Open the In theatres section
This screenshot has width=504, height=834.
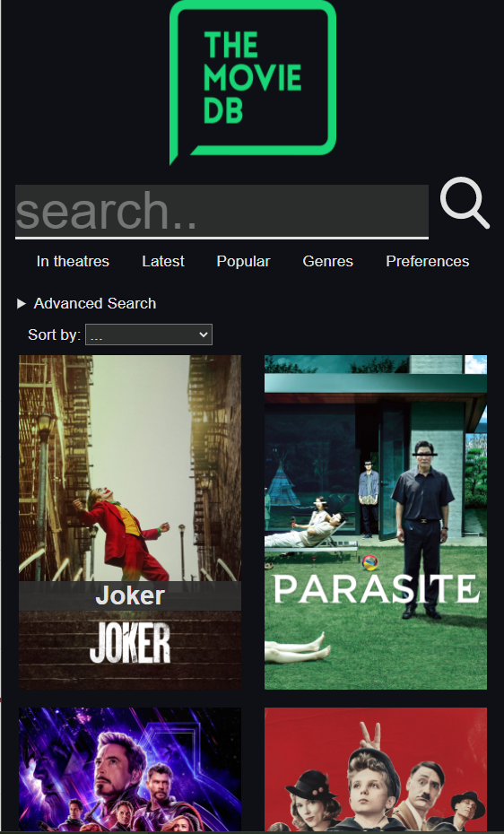[73, 261]
